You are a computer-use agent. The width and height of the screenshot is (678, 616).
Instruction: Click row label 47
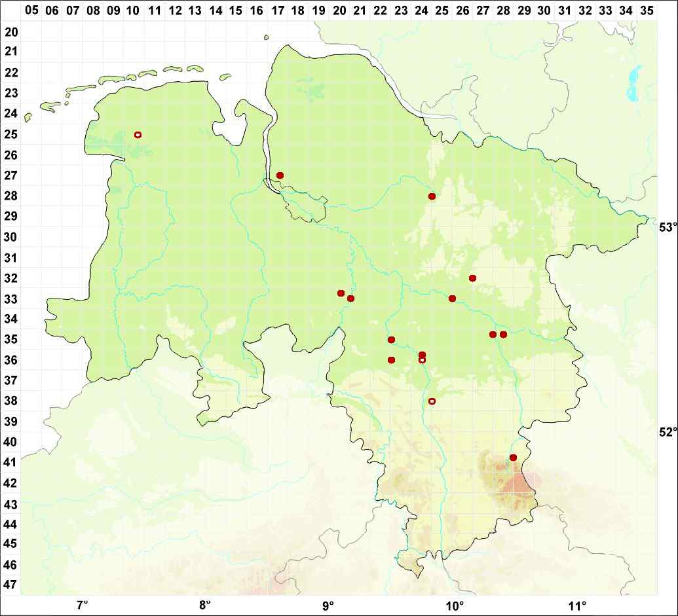pyautogui.click(x=11, y=585)
